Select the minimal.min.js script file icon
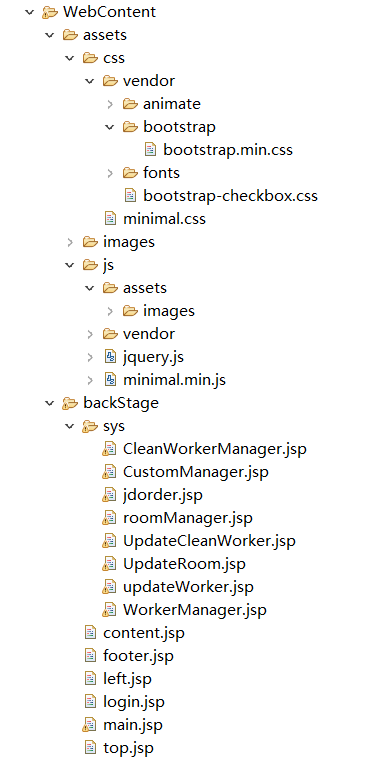 pos(111,380)
